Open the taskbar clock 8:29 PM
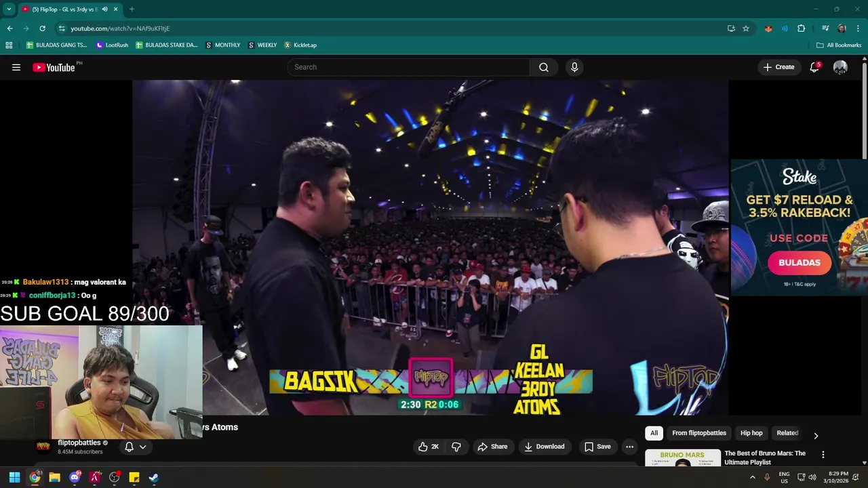Screen dimensions: 868x488 [x=835, y=477]
